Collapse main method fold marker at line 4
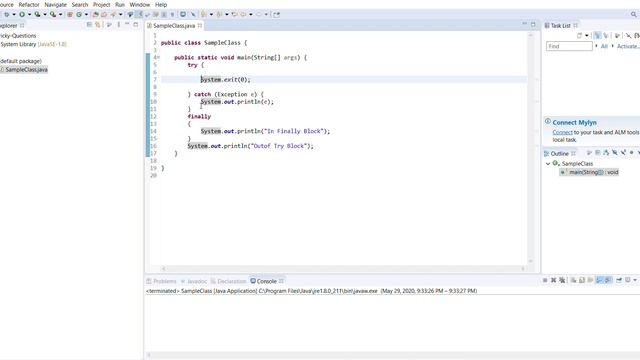640x360 pixels. (158, 57)
